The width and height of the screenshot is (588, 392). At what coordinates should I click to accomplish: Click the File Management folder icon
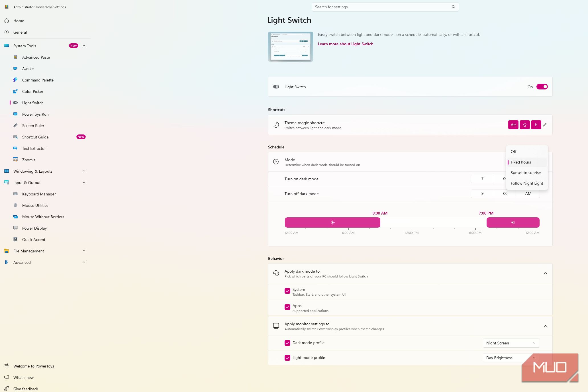7,251
